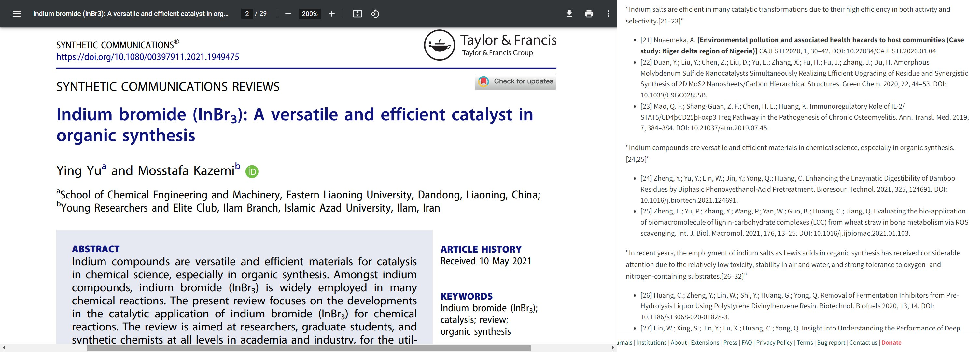The height and width of the screenshot is (352, 980).
Task: Click the right scroll arrow at bottom
Action: tap(612, 348)
